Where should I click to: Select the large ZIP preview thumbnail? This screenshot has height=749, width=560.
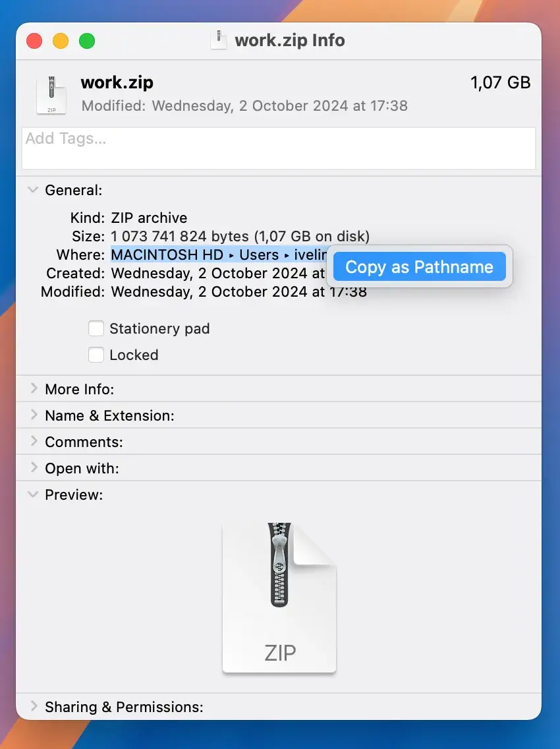(x=279, y=597)
